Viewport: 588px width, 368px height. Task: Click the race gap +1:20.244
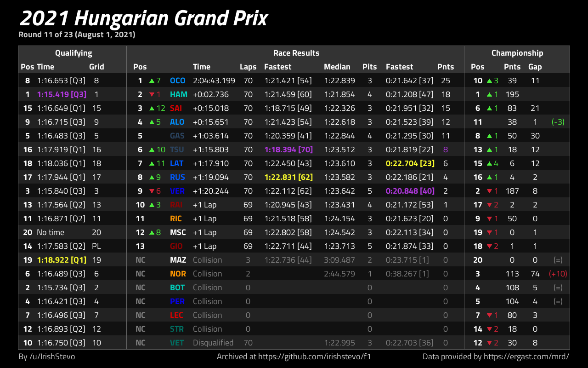point(211,191)
